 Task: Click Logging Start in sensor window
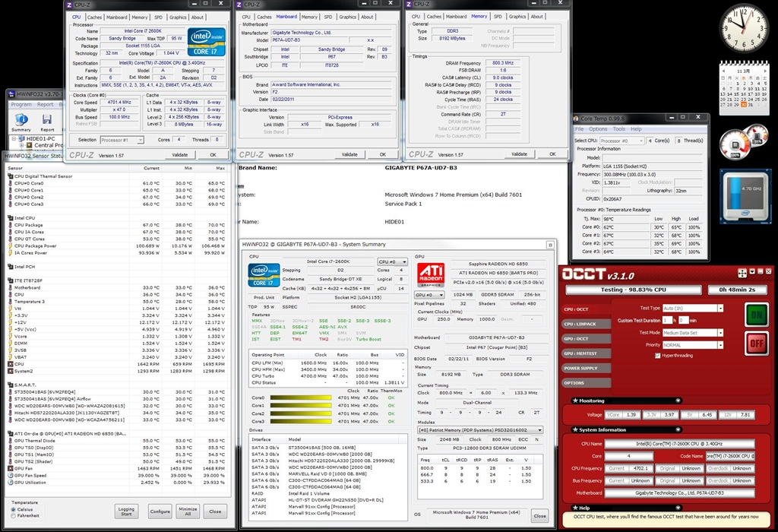tap(127, 511)
